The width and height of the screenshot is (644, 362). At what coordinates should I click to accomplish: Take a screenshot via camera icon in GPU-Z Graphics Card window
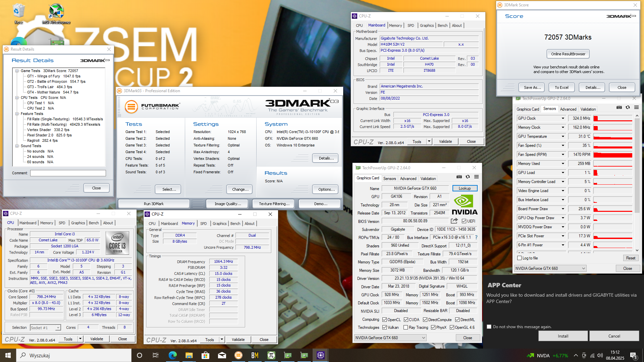(x=459, y=177)
